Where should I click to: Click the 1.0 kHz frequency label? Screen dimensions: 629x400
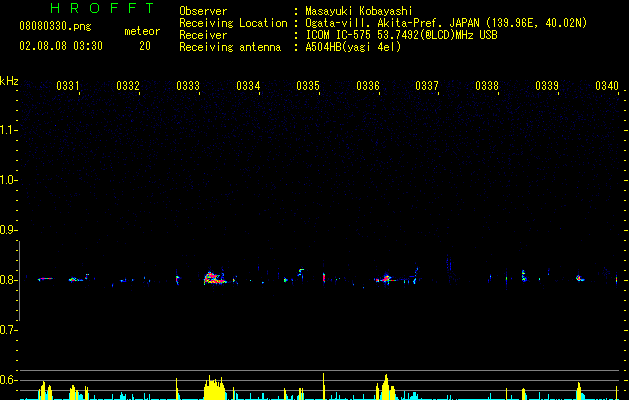pos(8,180)
